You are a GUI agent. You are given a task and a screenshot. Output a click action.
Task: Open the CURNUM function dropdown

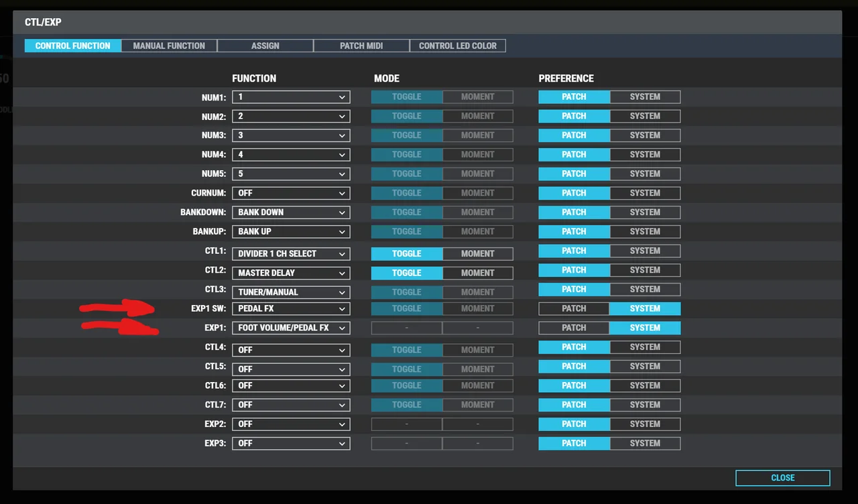click(291, 193)
